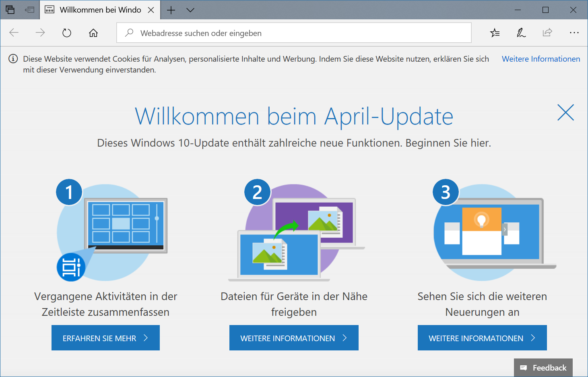Select the Willkommen bei Windows tab

click(x=100, y=10)
